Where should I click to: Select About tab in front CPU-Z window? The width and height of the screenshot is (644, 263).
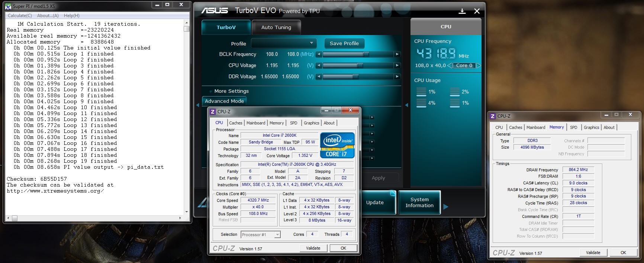329,123
